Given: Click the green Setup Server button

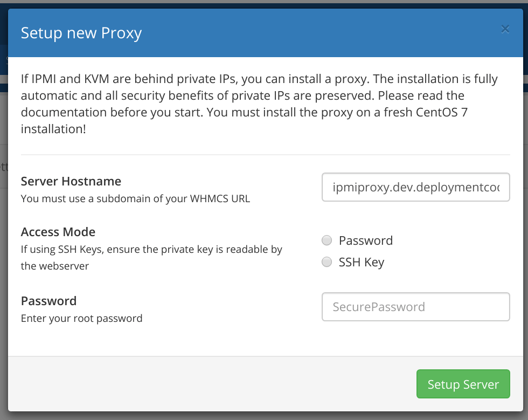Looking at the screenshot, I should coord(463,384).
